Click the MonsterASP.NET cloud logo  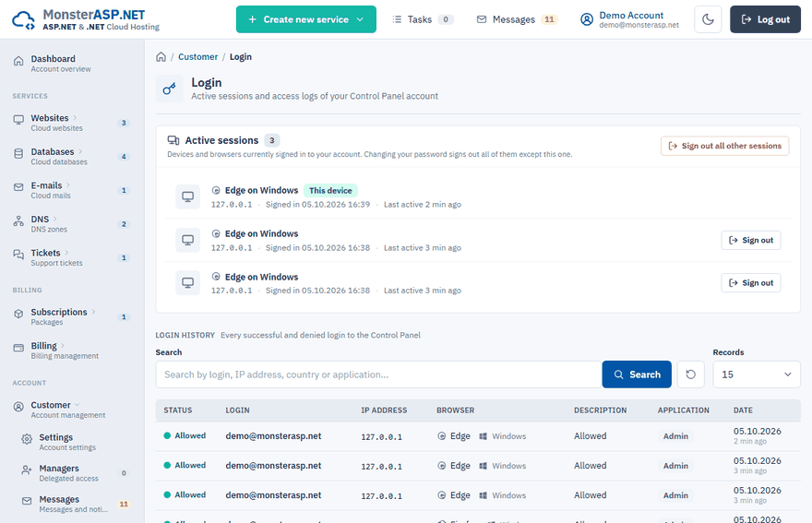click(23, 20)
